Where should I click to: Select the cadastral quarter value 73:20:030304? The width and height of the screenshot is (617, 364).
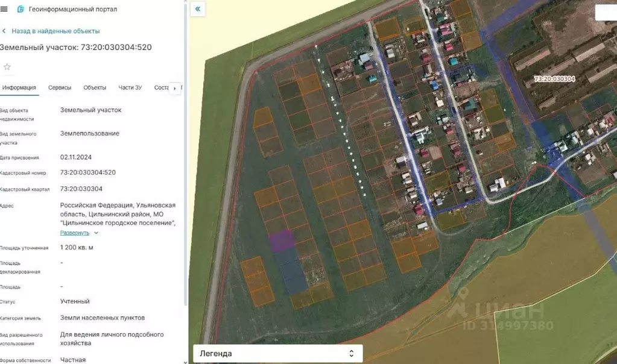pos(81,189)
